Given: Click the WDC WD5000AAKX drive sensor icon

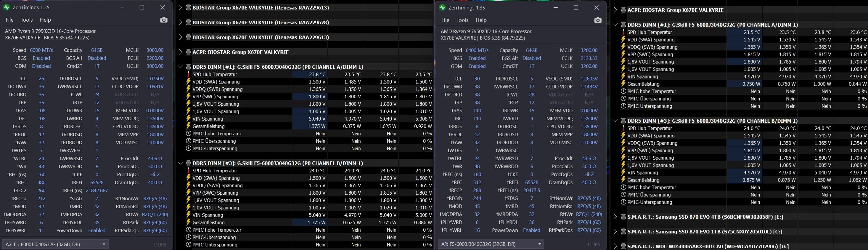Looking at the screenshot, I should click(623, 246).
